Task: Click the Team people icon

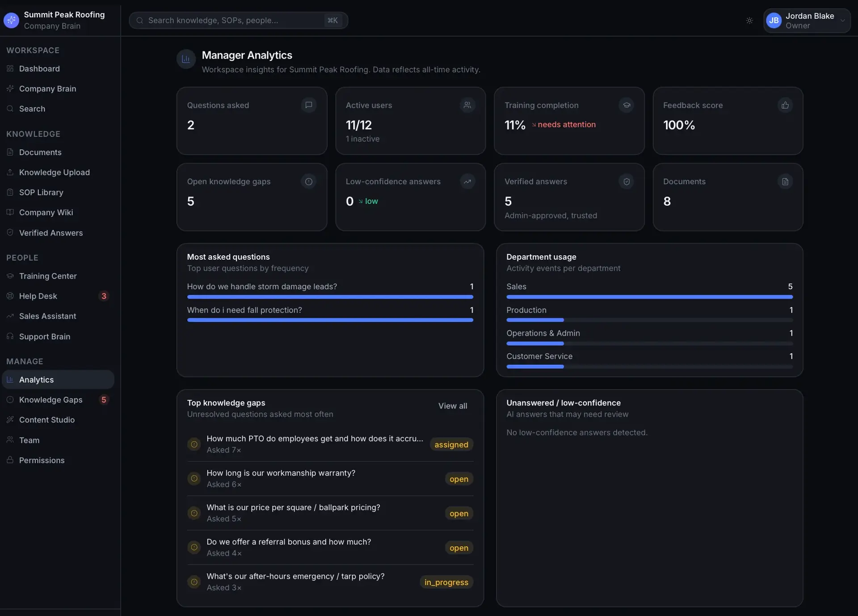Action: [10, 440]
